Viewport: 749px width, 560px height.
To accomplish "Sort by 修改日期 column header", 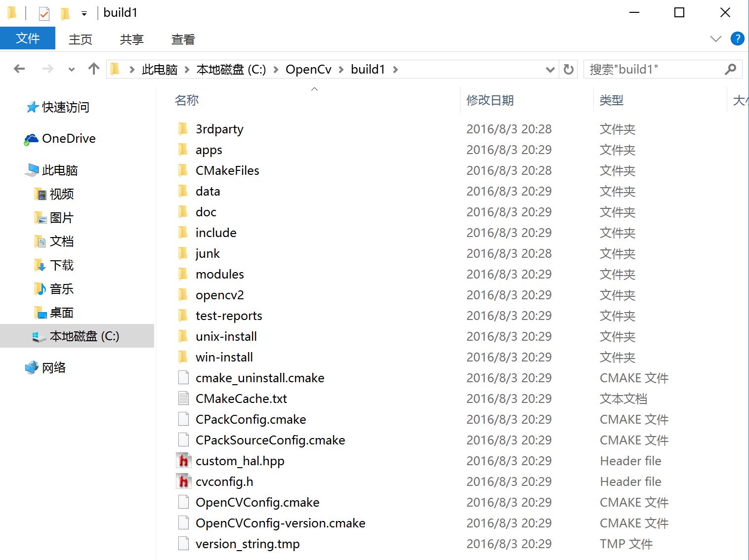I will 490,100.
